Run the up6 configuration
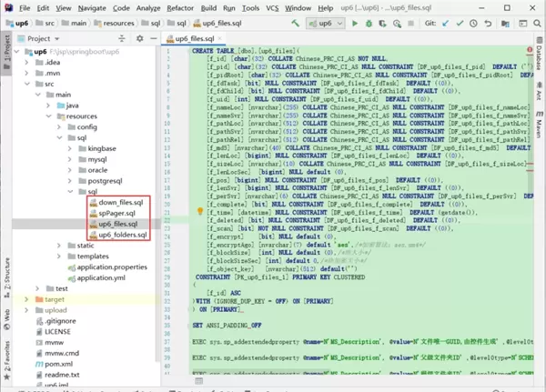Screen dimensions: 546x392 [x=355, y=24]
